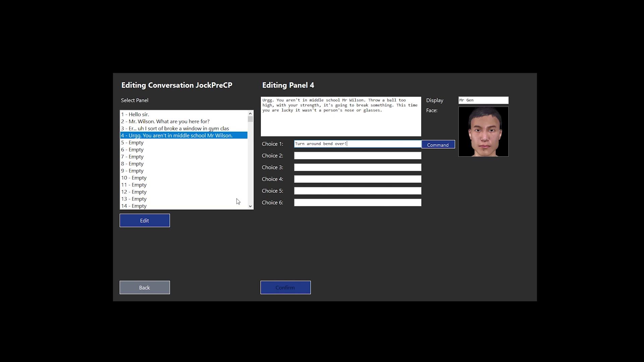Click inside the Choice 4 input
The width and height of the screenshot is (644, 362).
358,179
